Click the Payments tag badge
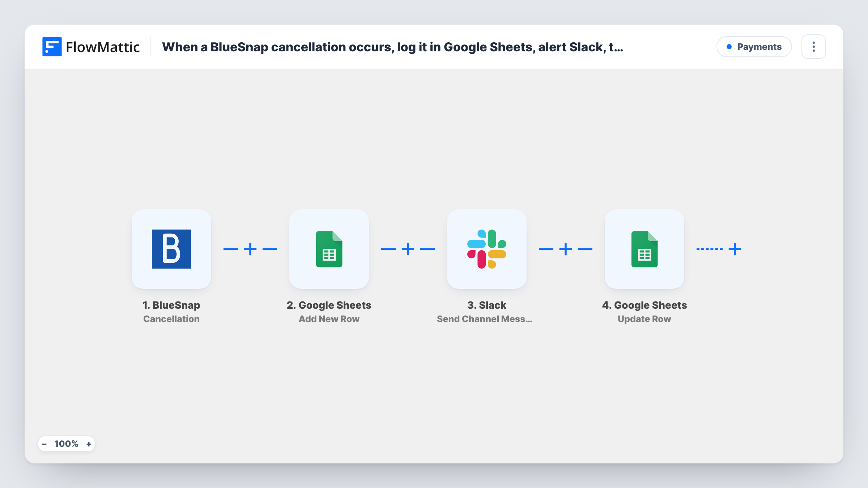Image resolution: width=868 pixels, height=488 pixels. (754, 47)
